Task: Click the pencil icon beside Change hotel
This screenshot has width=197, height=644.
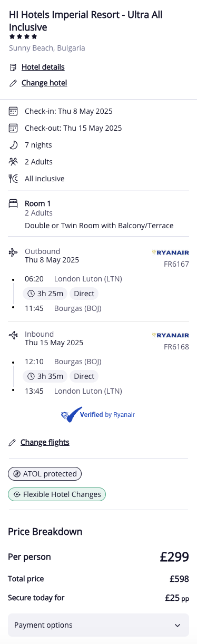Action: pyautogui.click(x=13, y=83)
